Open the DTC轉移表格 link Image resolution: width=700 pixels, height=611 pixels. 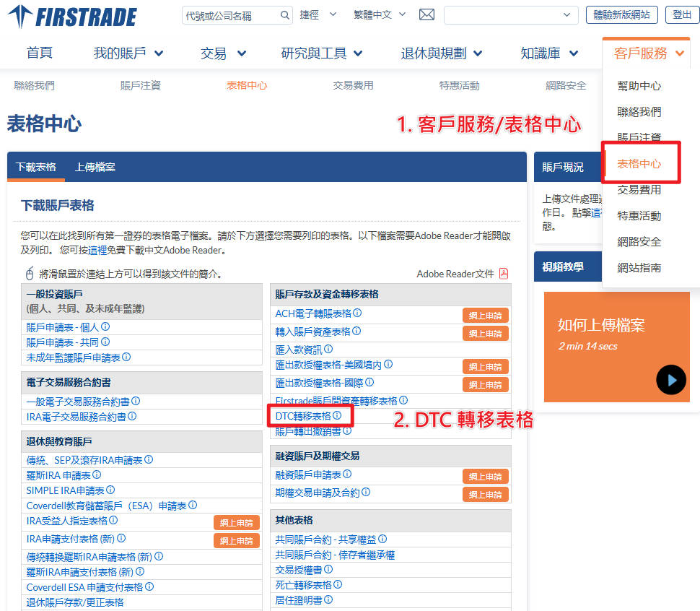[303, 416]
